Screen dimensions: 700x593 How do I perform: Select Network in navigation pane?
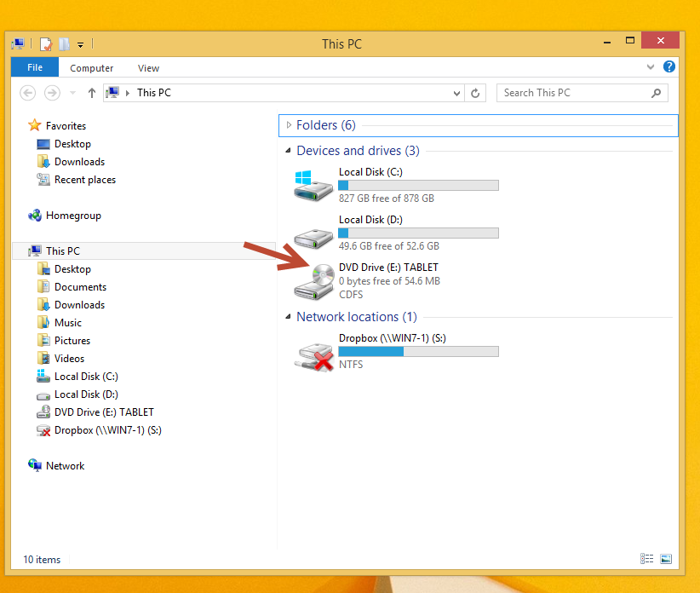(x=66, y=466)
